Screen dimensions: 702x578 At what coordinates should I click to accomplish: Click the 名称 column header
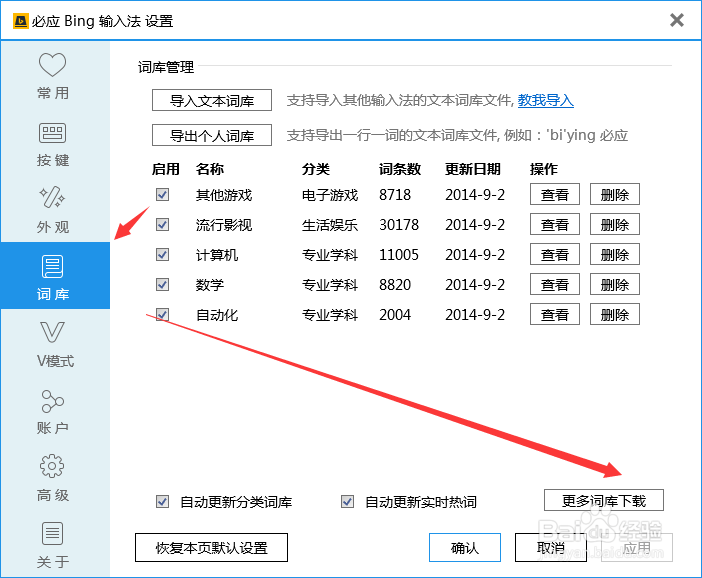[x=210, y=169]
